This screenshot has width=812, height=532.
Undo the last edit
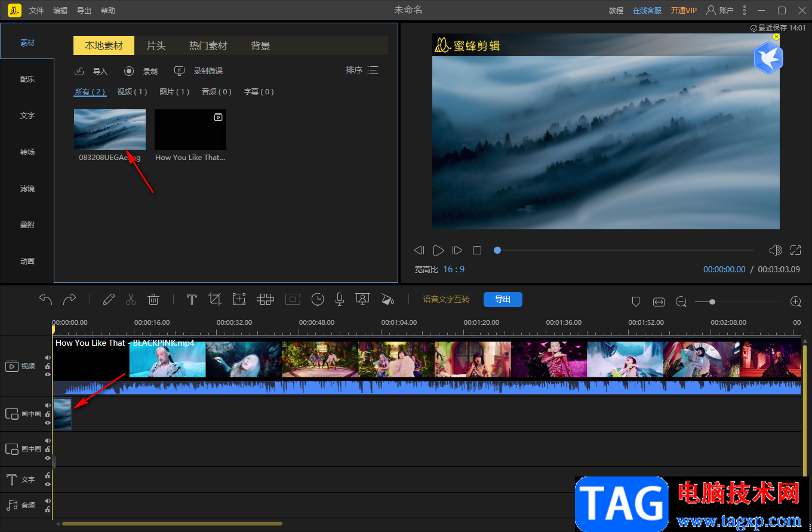pos(46,299)
